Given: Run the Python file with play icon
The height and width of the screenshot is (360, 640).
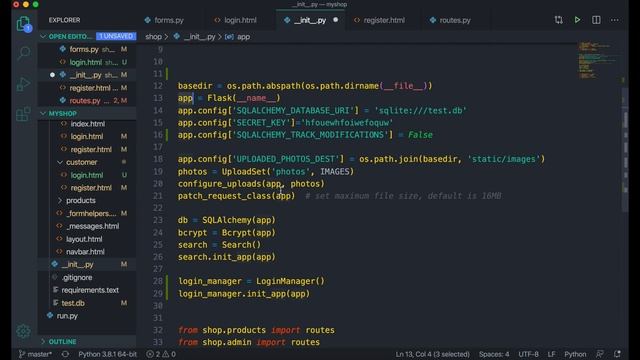Looking at the screenshot, I should click(577, 20).
